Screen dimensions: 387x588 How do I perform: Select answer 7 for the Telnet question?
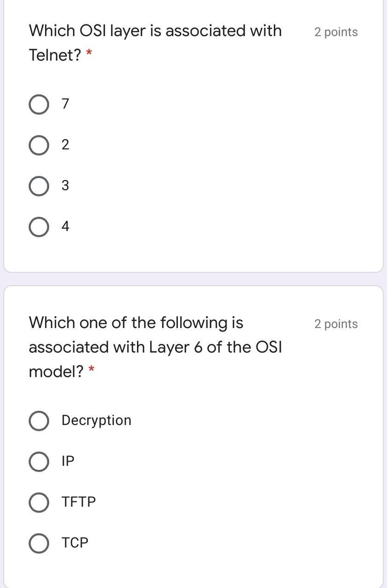(39, 104)
